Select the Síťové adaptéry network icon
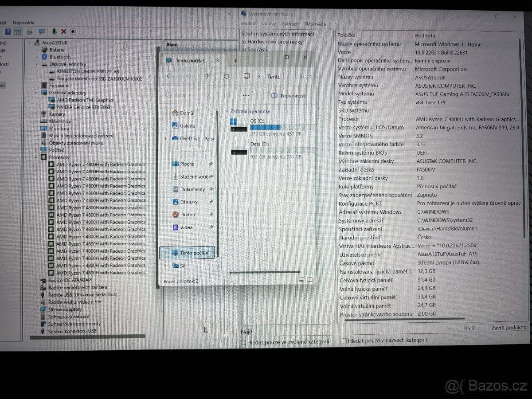This screenshot has width=532, height=399. click(x=43, y=309)
